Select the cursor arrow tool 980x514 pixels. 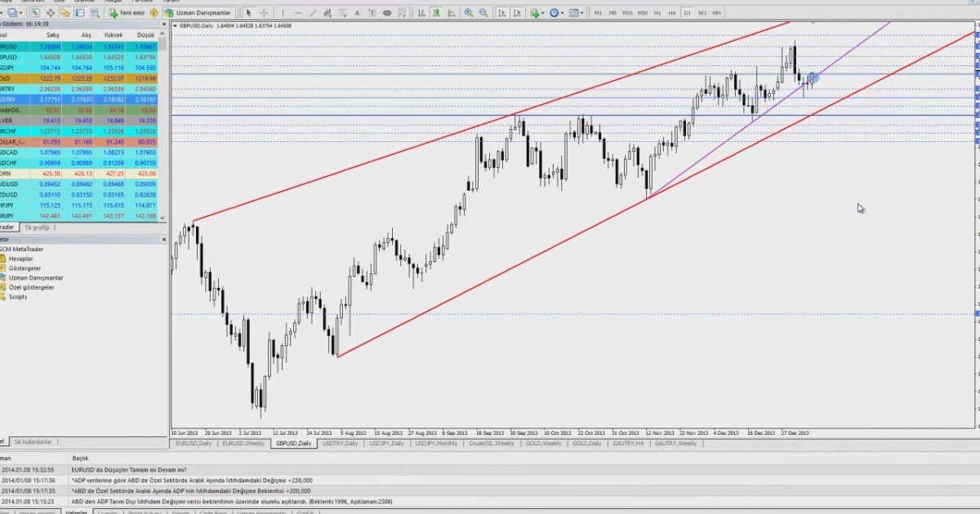tap(250, 13)
